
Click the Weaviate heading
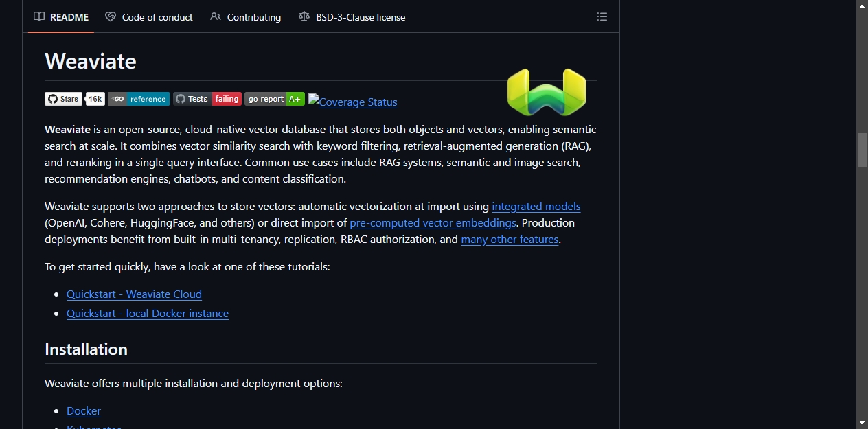(x=91, y=61)
